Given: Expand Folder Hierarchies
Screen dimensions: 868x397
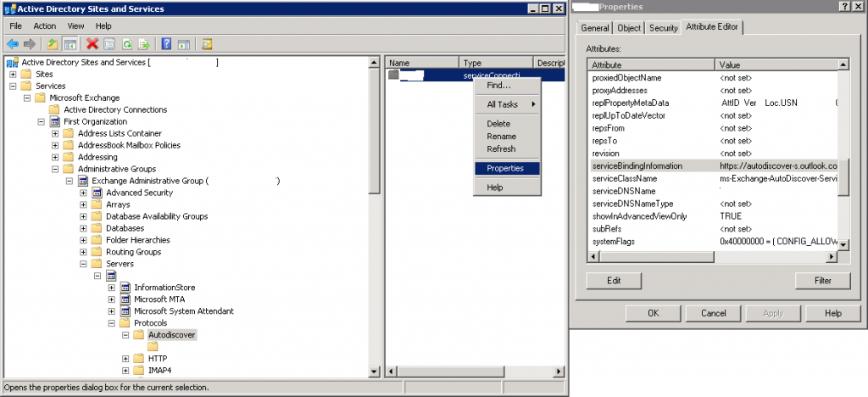Looking at the screenshot, I should 83,240.
